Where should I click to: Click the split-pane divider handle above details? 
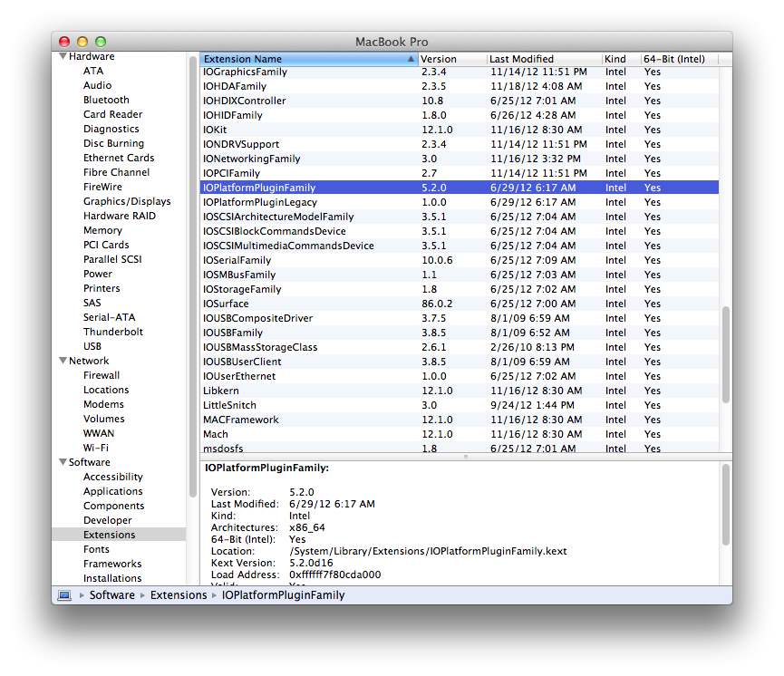click(466, 457)
